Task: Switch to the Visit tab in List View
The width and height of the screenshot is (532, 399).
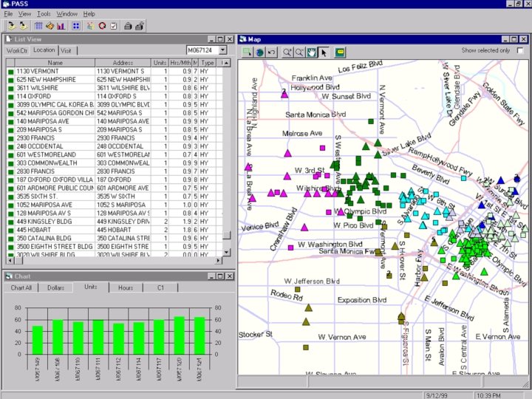Action: coord(66,50)
